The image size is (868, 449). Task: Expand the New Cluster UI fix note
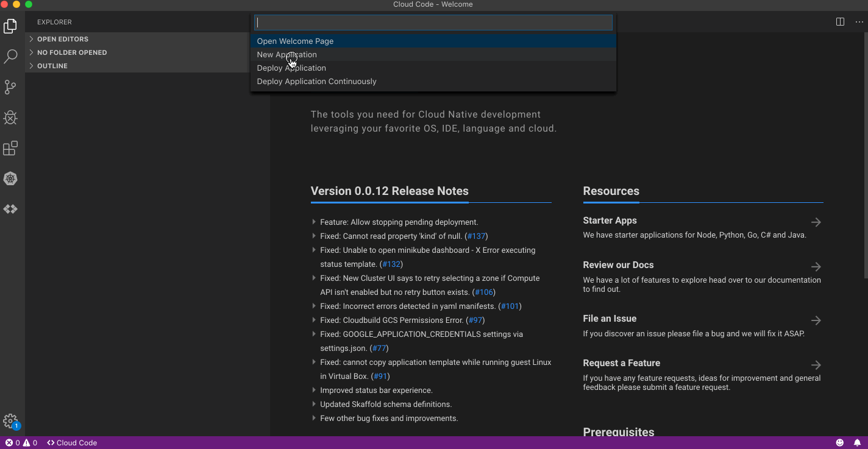pos(314,278)
